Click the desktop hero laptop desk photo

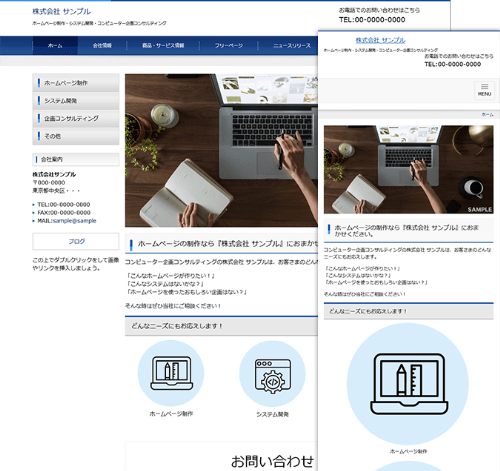click(221, 150)
